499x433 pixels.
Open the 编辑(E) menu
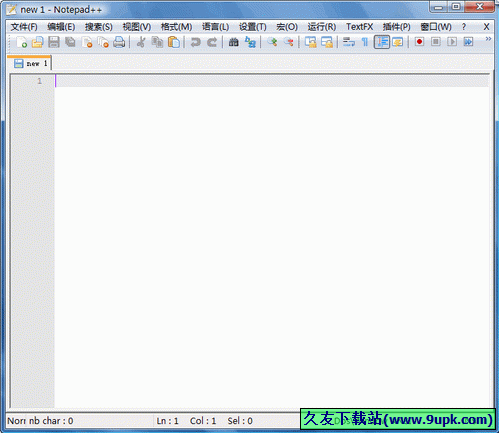tap(61, 27)
